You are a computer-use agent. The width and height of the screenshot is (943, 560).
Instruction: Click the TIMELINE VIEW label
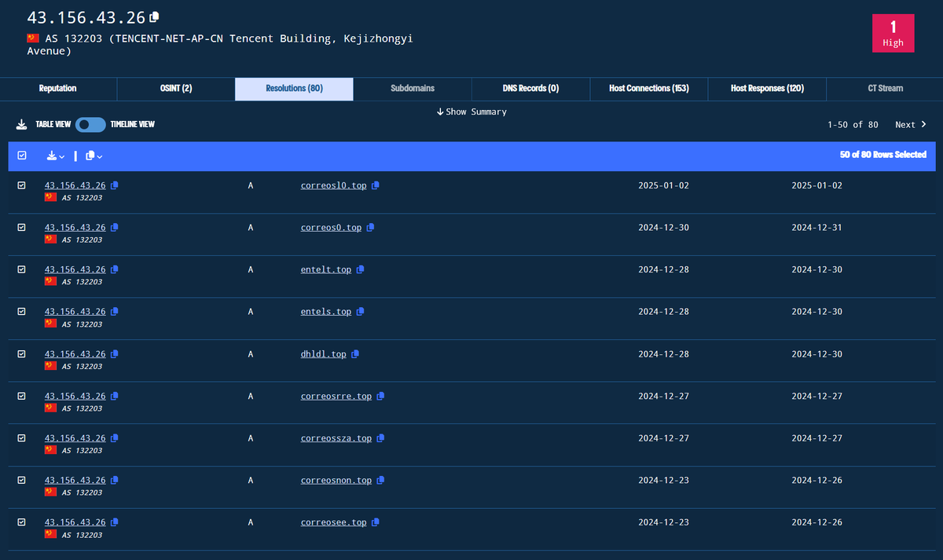[x=133, y=124]
